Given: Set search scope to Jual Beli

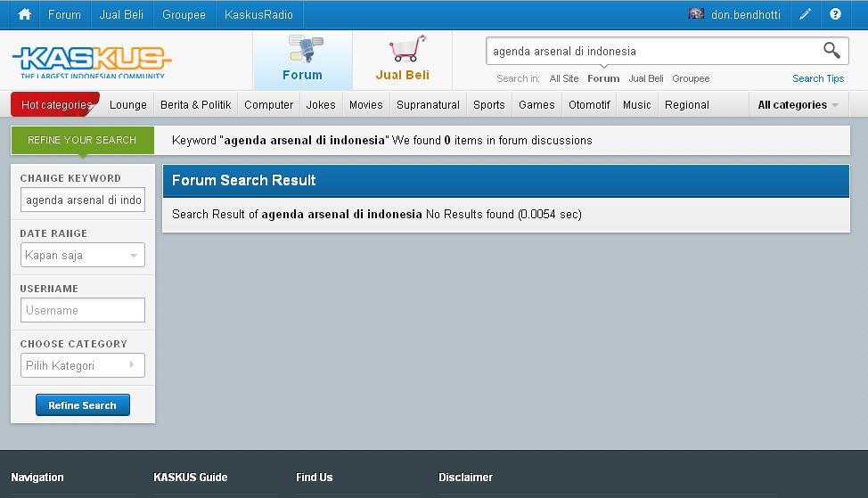Looking at the screenshot, I should [645, 78].
